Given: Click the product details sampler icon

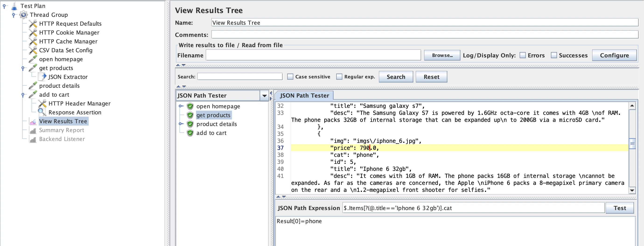Looking at the screenshot, I should tap(33, 86).
